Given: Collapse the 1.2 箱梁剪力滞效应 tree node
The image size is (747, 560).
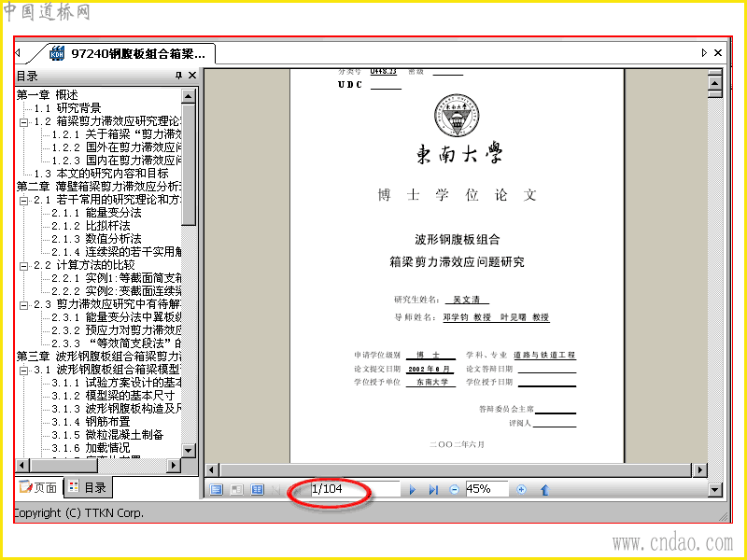Looking at the screenshot, I should click(23, 122).
